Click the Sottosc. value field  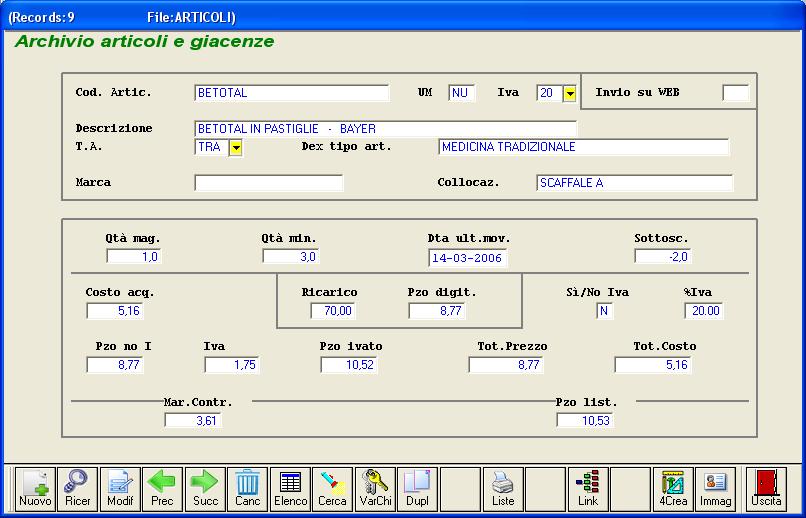point(663,256)
